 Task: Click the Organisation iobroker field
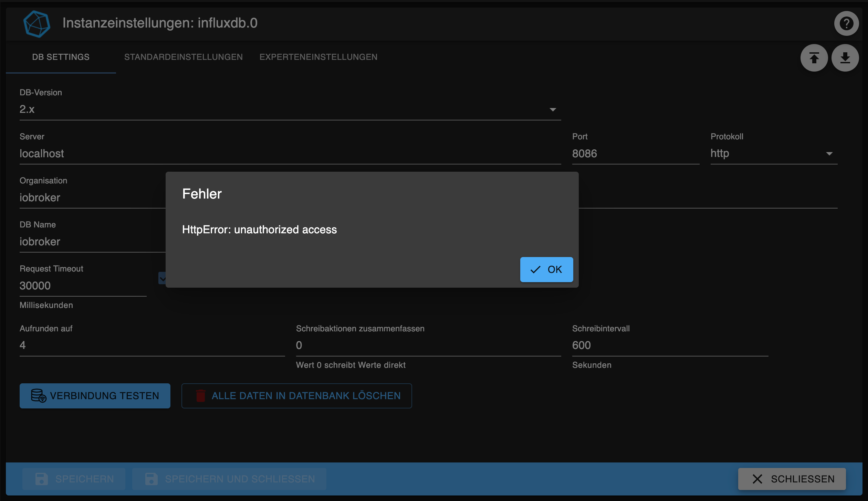coord(92,198)
